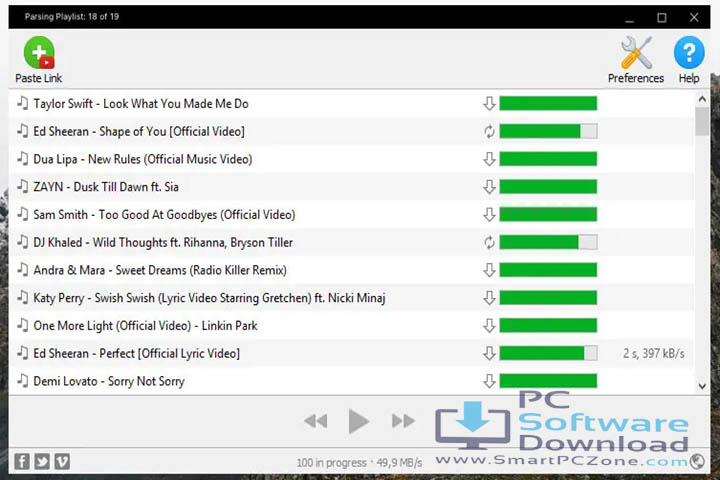Click the vertical scrollbar thumb
The width and height of the screenshot is (720, 480).
coord(702,121)
